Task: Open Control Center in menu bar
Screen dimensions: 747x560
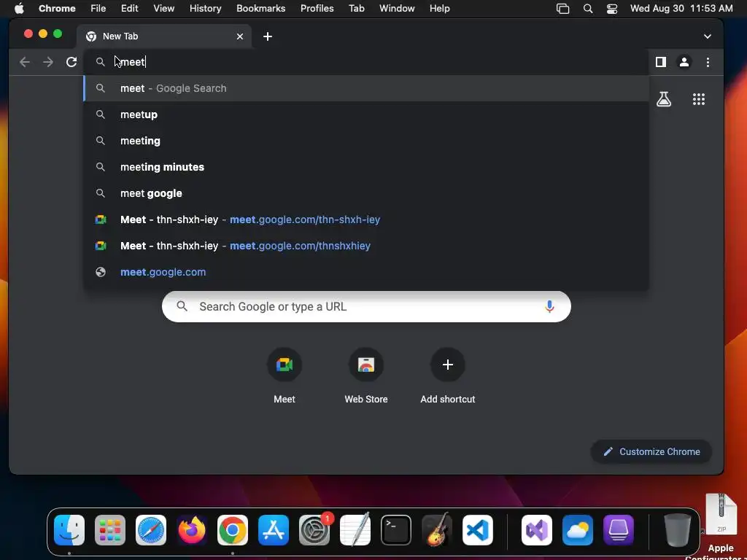Action: point(612,9)
